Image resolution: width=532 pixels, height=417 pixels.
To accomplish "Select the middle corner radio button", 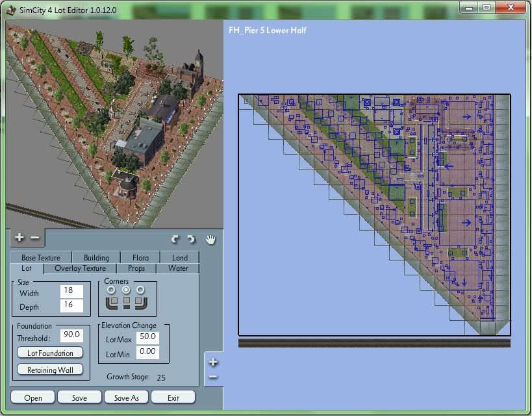I will [x=126, y=290].
